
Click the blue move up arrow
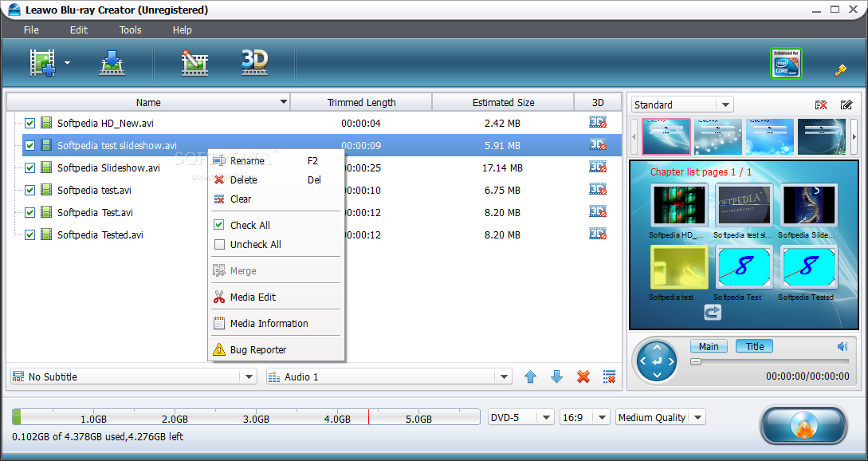click(530, 376)
